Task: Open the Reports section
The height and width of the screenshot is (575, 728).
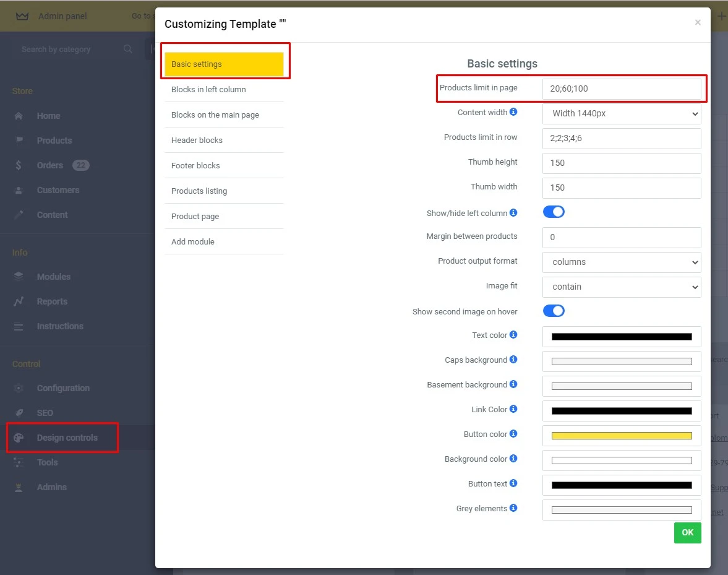Action: 53,301
